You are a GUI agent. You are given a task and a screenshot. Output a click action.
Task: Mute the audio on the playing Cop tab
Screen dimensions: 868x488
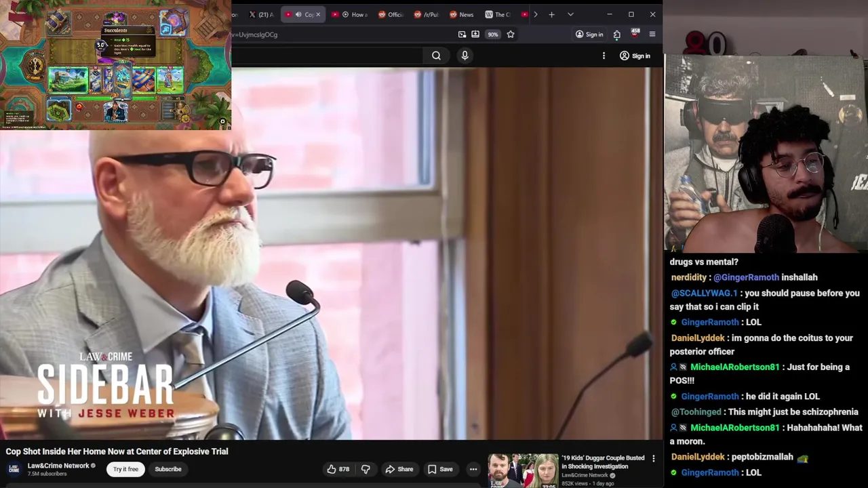tap(298, 14)
